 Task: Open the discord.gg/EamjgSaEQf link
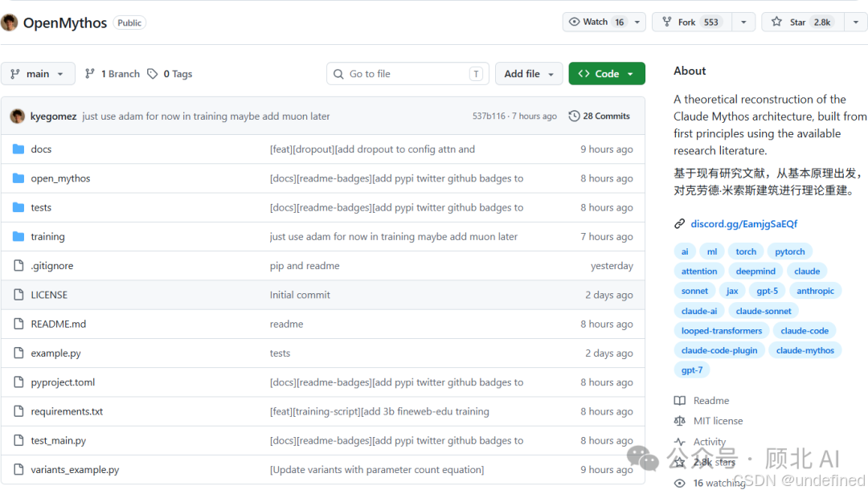[x=744, y=223]
